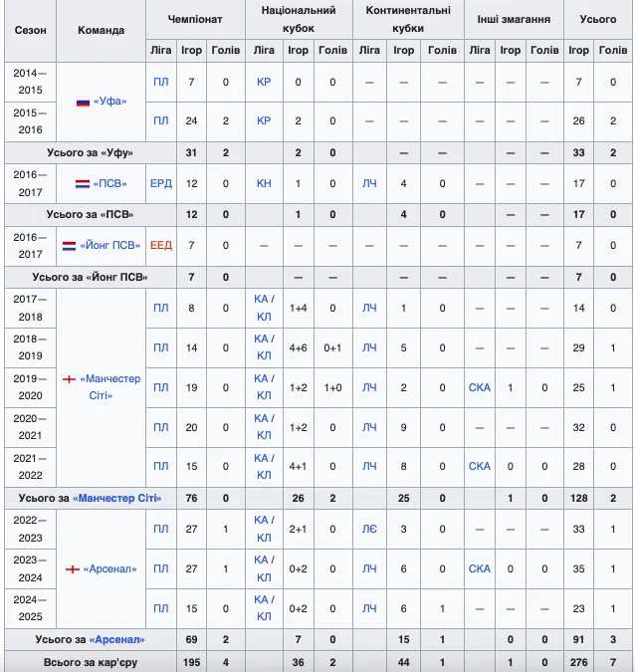Click КА link in the 2017–2018 row
635x672 pixels.
[x=260, y=300]
